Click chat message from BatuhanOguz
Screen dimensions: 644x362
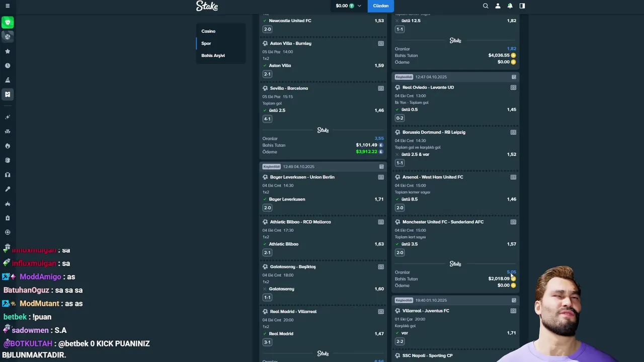[x=43, y=290]
